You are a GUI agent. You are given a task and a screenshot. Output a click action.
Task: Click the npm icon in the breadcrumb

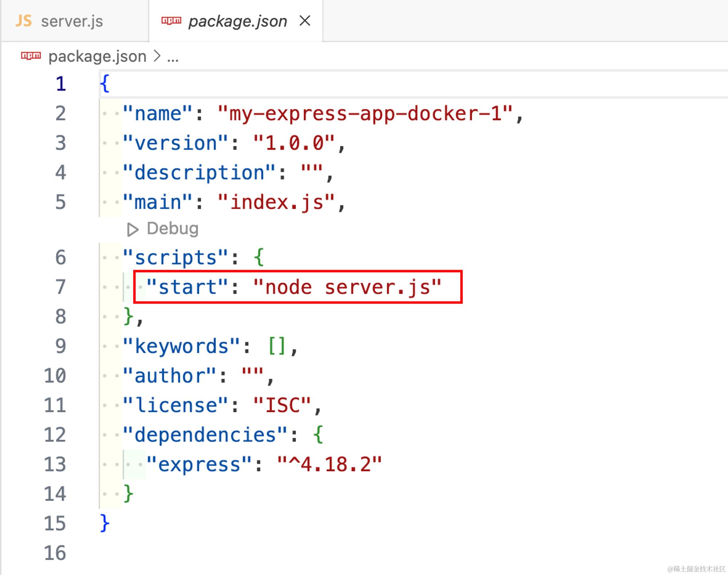coord(31,56)
